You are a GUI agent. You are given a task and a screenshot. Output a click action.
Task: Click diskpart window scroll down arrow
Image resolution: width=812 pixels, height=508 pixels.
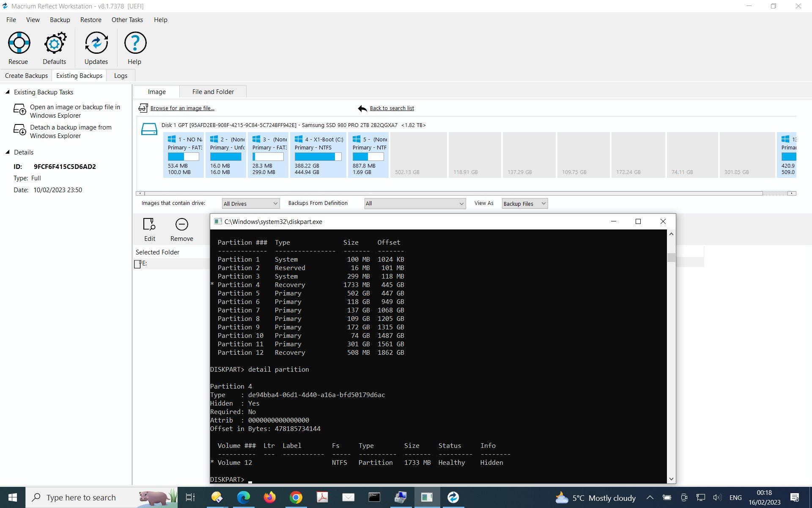pyautogui.click(x=671, y=479)
